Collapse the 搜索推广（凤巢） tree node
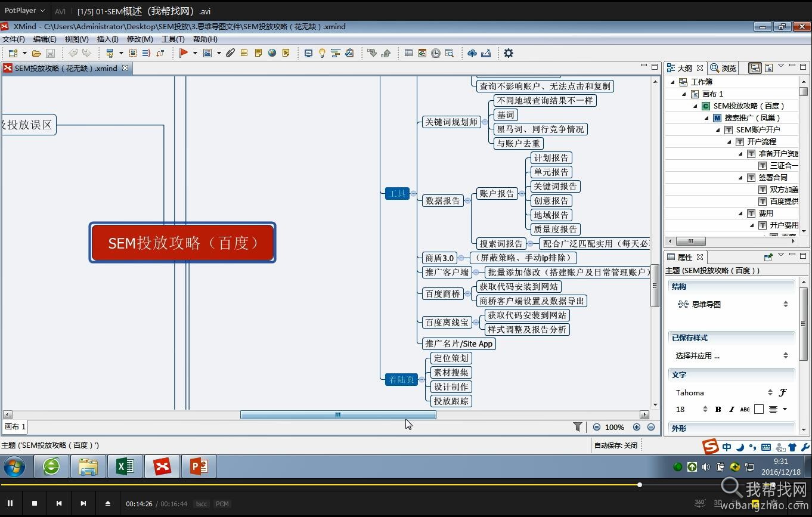 tap(707, 117)
